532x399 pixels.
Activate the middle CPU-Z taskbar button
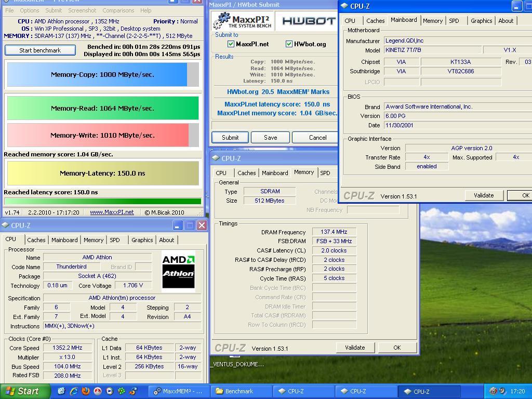point(365,391)
